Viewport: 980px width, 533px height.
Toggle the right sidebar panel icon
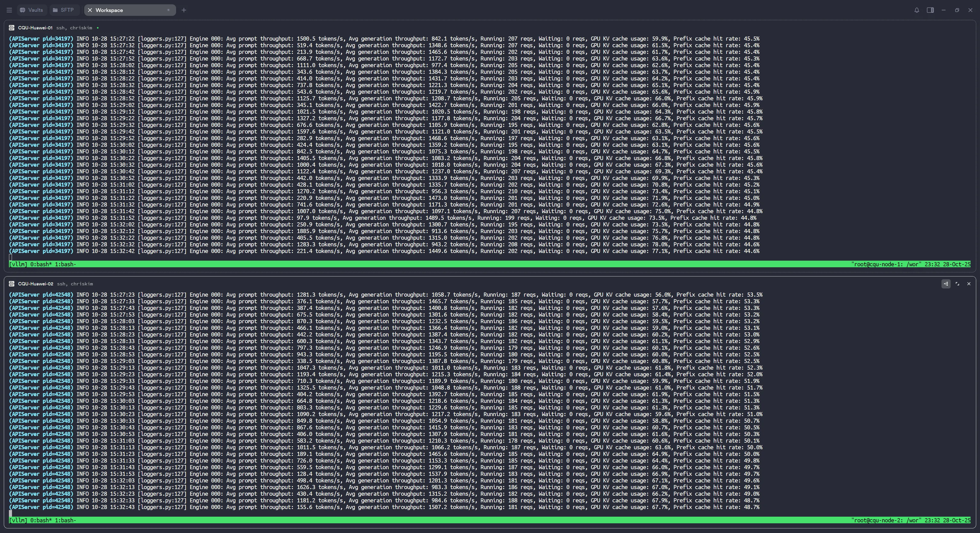930,10
